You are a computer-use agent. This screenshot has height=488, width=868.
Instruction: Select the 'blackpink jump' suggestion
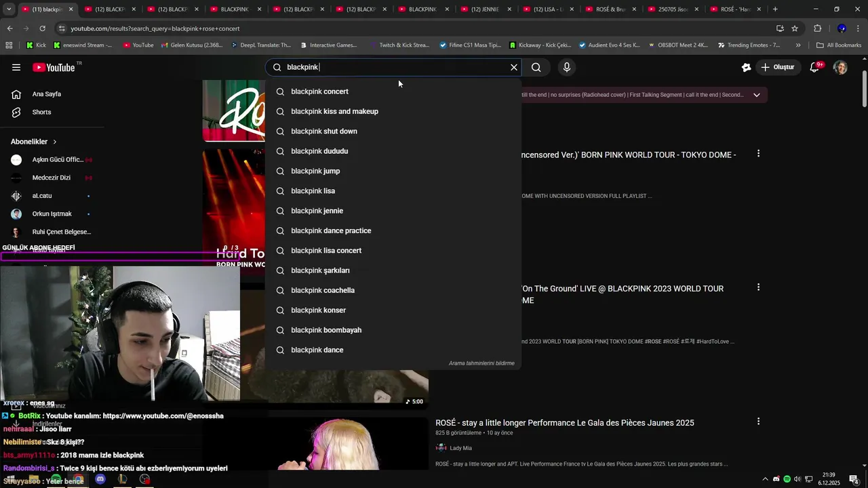point(393,171)
